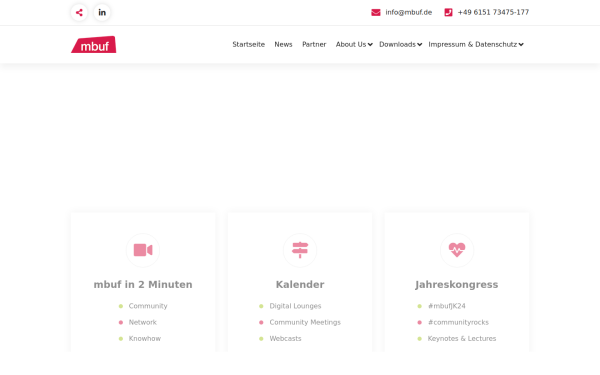Open the LinkedIn icon link
Screen dimensions: 600x375
click(x=102, y=13)
